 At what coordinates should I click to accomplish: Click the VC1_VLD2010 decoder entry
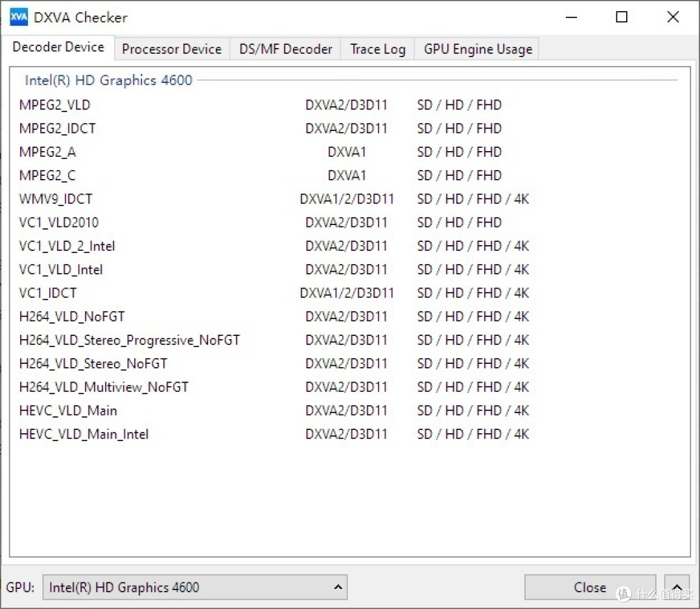pyautogui.click(x=58, y=222)
